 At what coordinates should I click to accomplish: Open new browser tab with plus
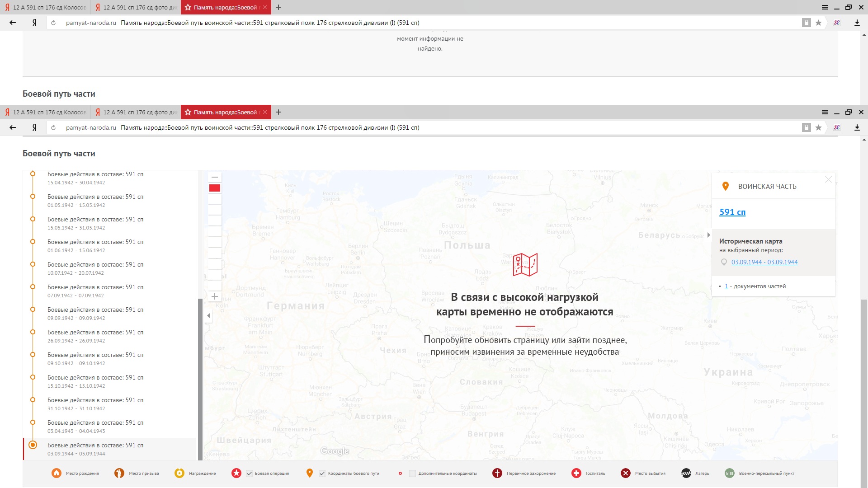coord(278,7)
